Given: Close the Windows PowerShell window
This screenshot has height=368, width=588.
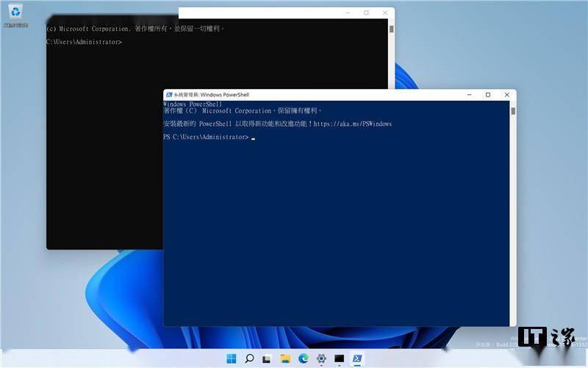Looking at the screenshot, I should (x=506, y=95).
